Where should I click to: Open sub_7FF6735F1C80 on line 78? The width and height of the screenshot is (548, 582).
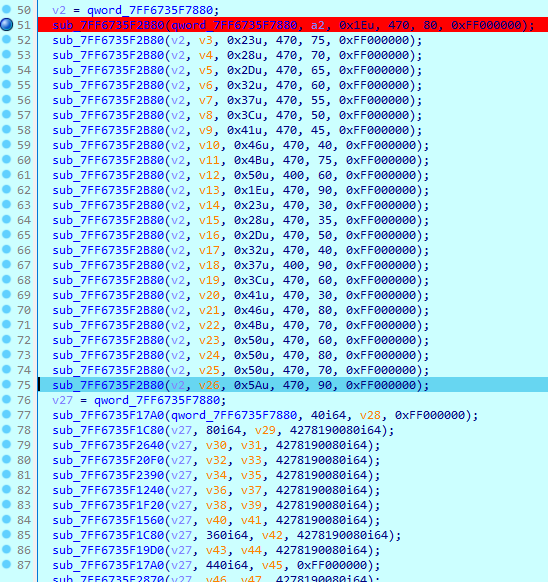tap(108, 430)
